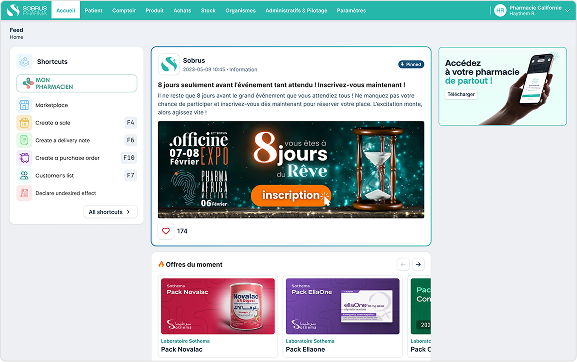Image resolution: width=577 pixels, height=362 pixels.
Task: Select the Declare undesired effect text
Action: 66,193
